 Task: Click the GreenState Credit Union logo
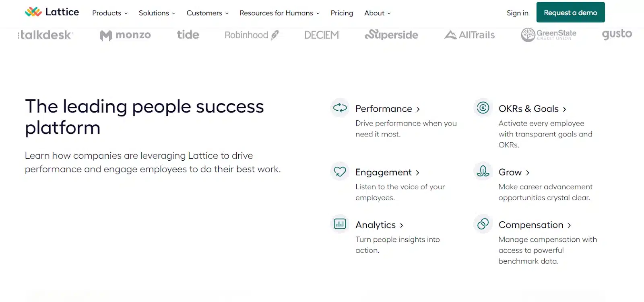pyautogui.click(x=549, y=35)
